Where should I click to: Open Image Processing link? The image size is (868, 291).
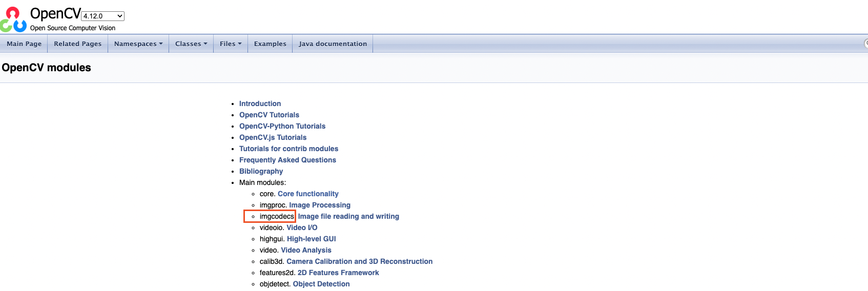(320, 205)
